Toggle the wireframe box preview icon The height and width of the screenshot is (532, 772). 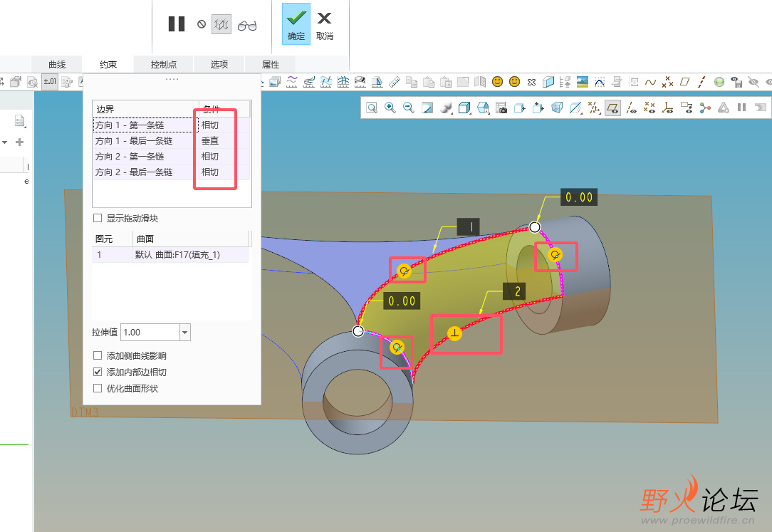[x=221, y=24]
